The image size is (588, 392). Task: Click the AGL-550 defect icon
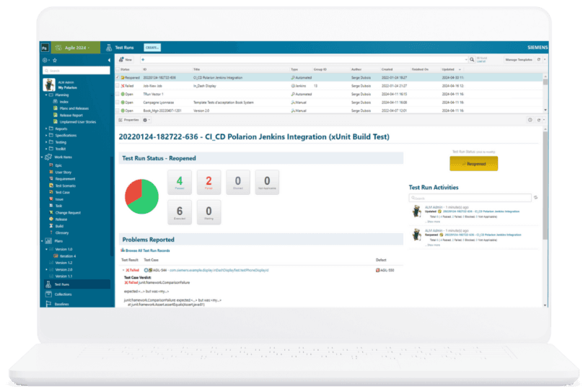click(377, 270)
